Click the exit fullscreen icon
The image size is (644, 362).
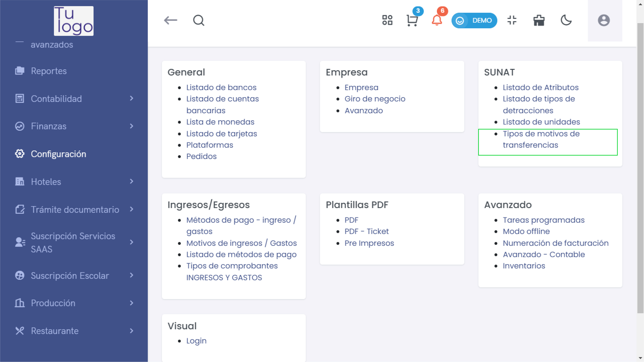tap(512, 20)
